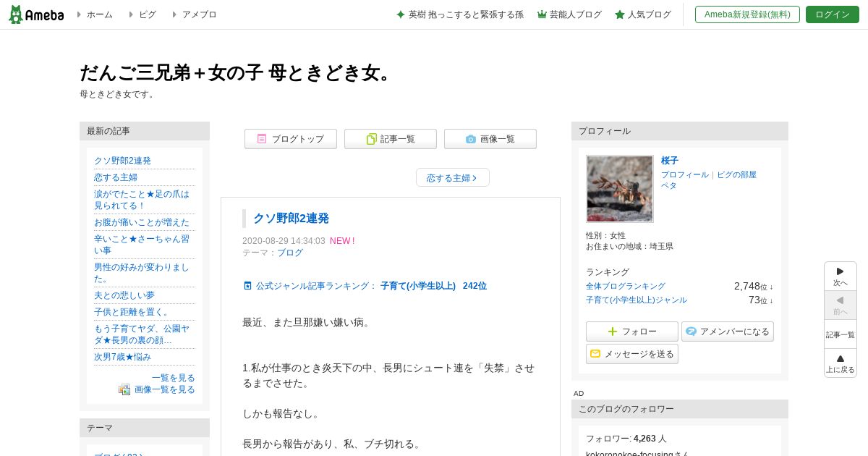Open sidebar article 恋する主婦
Viewport: 868px width, 456px height.
click(116, 177)
